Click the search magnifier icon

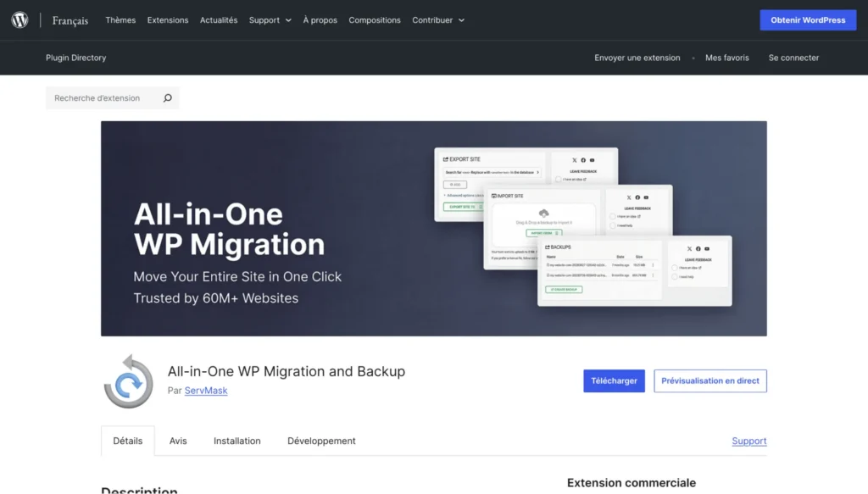168,98
